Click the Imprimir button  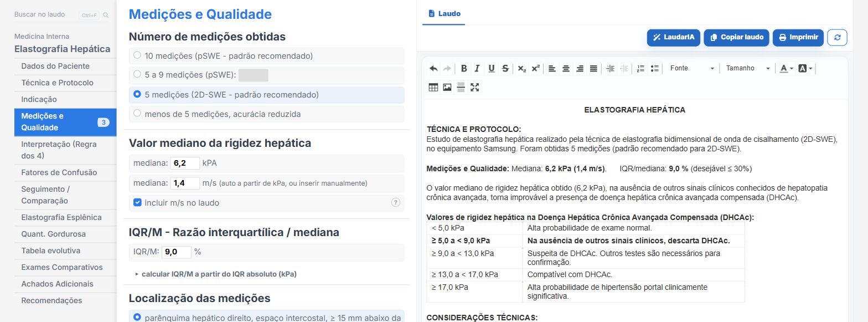tap(798, 37)
